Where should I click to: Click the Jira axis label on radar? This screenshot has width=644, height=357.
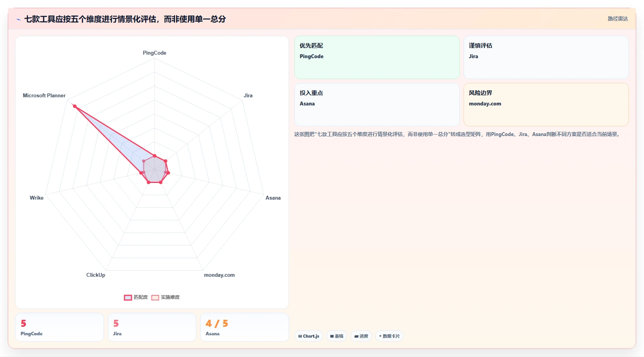[248, 96]
